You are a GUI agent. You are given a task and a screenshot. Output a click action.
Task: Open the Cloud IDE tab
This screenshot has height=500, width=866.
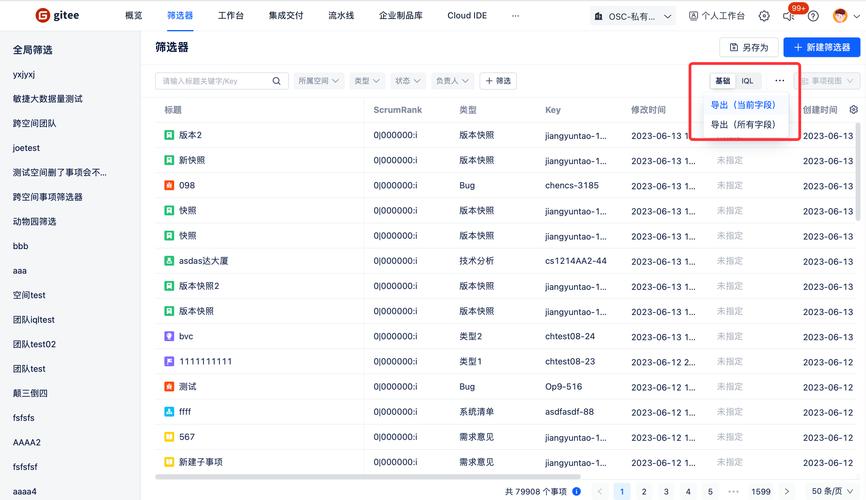point(467,15)
